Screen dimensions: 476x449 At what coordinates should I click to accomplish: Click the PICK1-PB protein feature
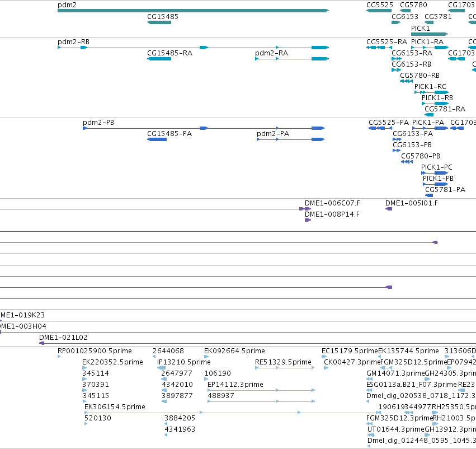(x=435, y=184)
